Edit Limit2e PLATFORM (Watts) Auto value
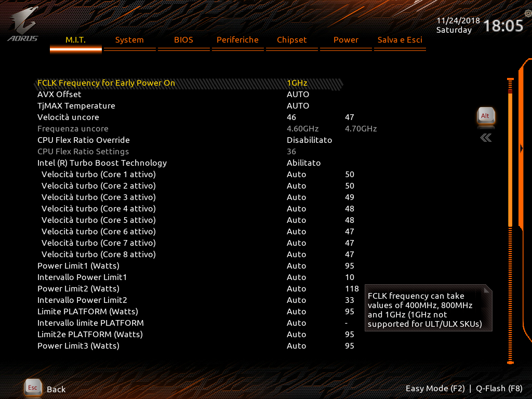532x399 pixels. [x=297, y=334]
